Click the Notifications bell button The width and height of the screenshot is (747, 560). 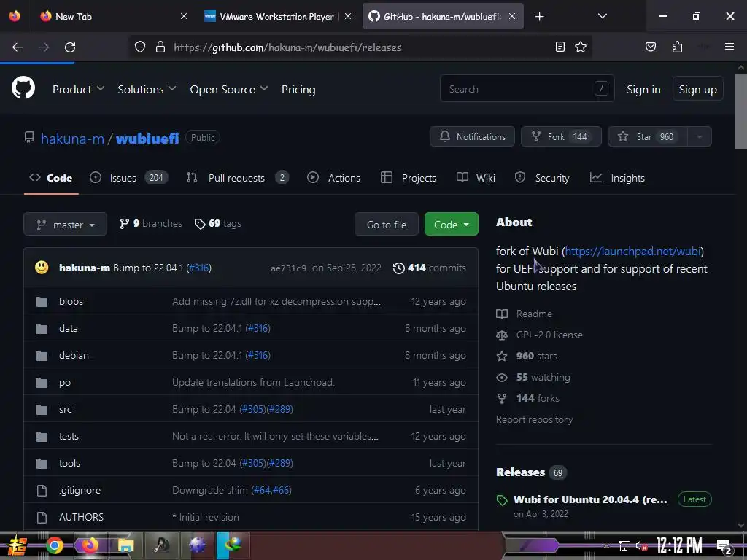click(472, 136)
